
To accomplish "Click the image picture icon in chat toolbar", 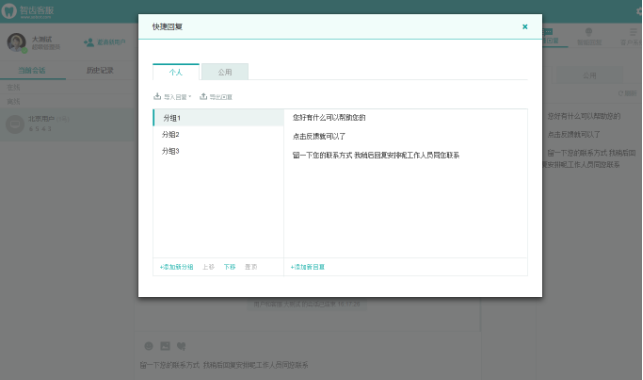I will (x=165, y=346).
